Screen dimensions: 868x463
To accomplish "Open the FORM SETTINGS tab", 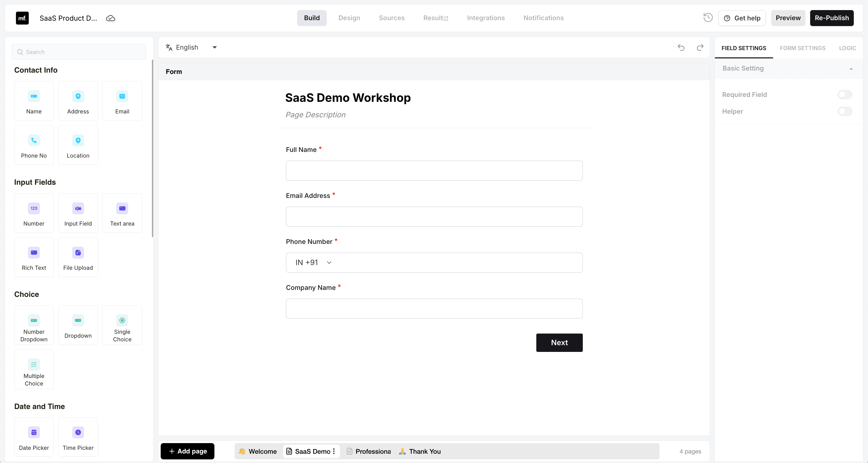I will [x=803, y=48].
